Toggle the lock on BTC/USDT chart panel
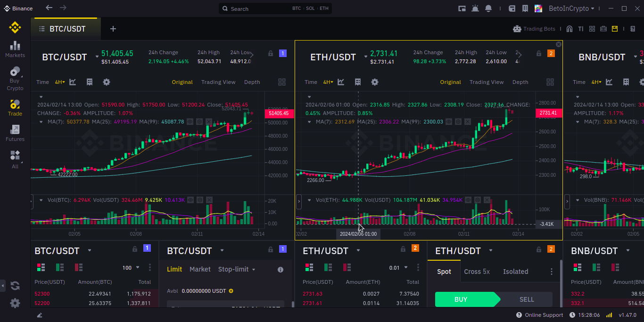 tap(271, 54)
